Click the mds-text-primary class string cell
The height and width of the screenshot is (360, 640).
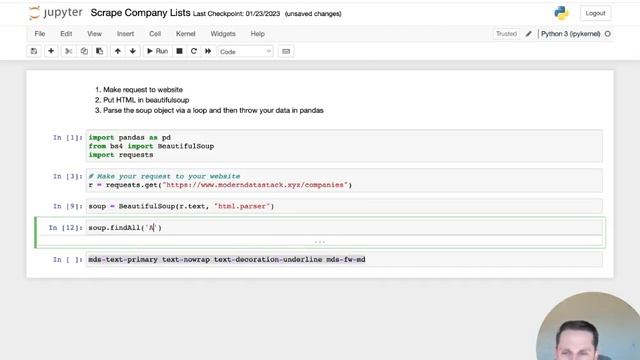coord(344,260)
